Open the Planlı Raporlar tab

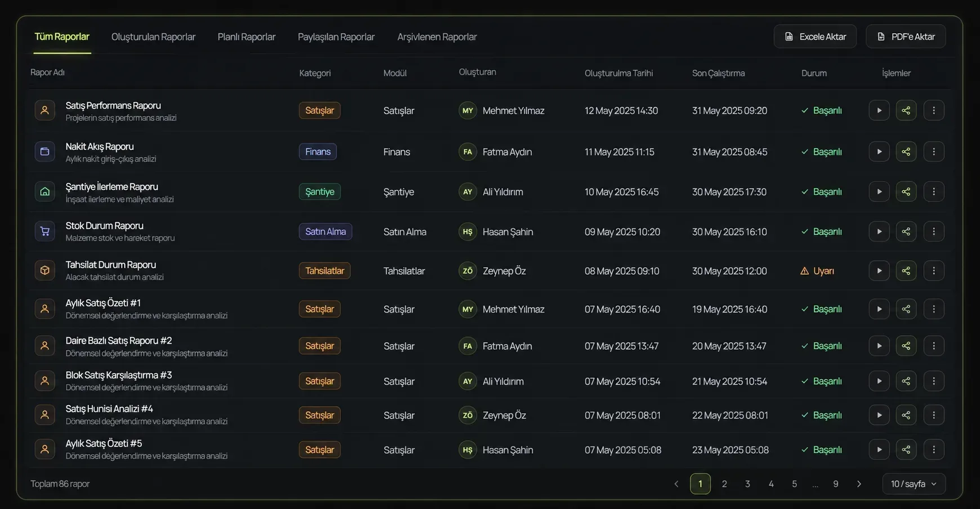247,37
